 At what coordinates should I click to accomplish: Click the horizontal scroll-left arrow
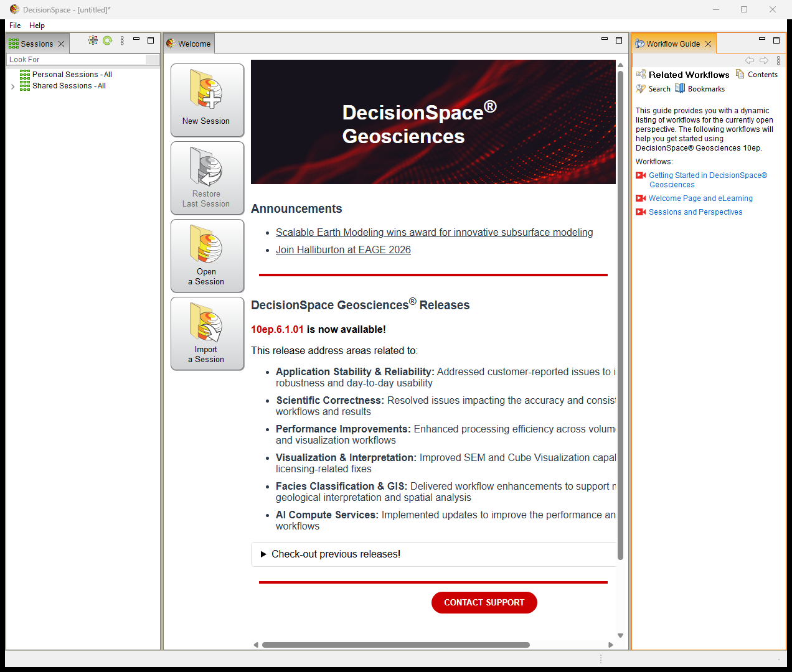[256, 645]
